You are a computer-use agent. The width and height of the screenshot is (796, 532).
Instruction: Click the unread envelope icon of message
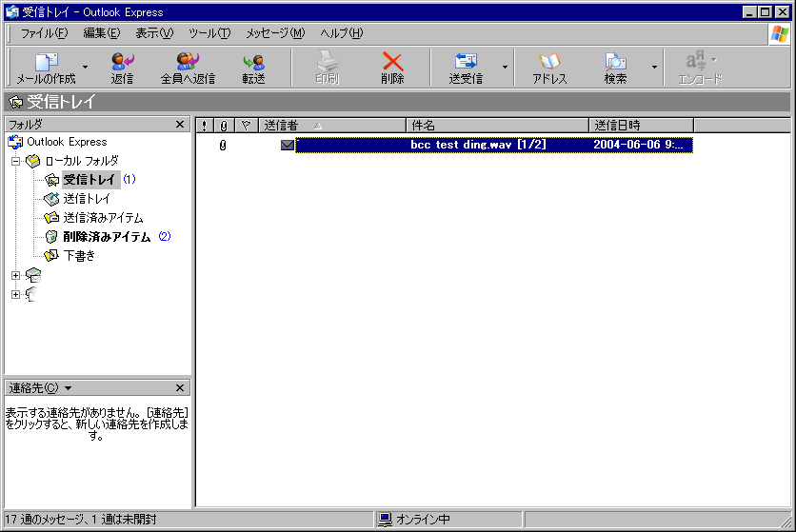pyautogui.click(x=288, y=146)
